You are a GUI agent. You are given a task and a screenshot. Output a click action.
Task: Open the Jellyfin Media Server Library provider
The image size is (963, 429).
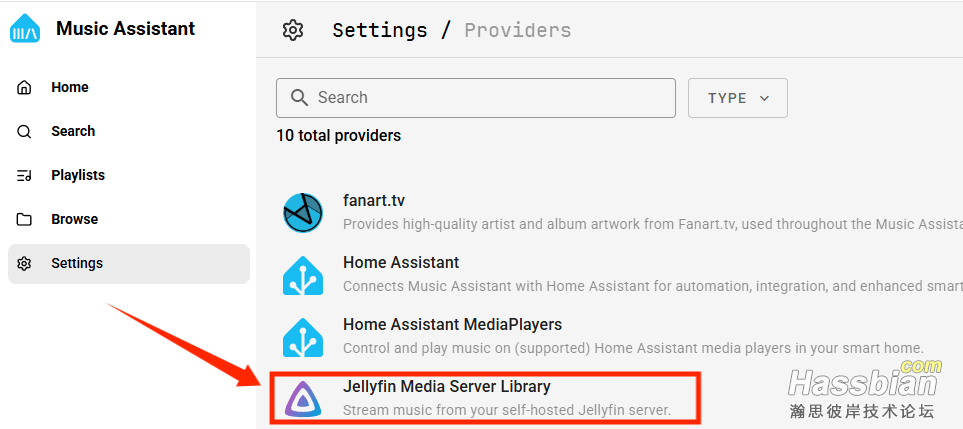click(447, 387)
